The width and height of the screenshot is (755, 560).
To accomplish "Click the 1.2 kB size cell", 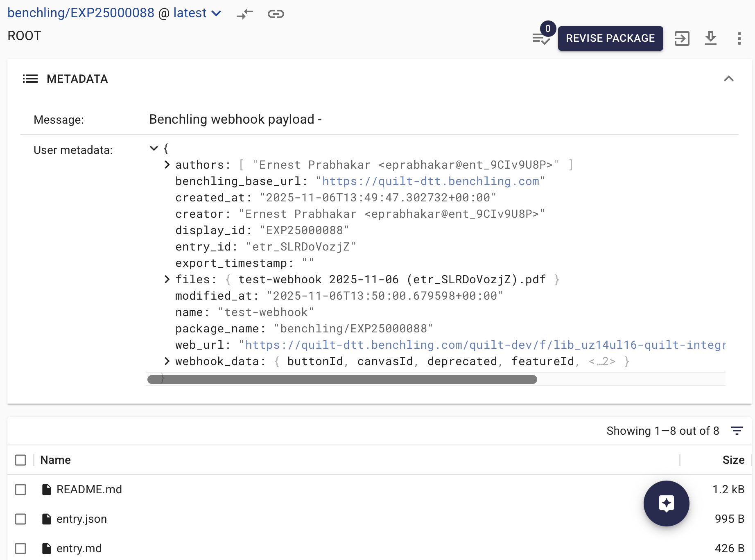I will point(728,490).
